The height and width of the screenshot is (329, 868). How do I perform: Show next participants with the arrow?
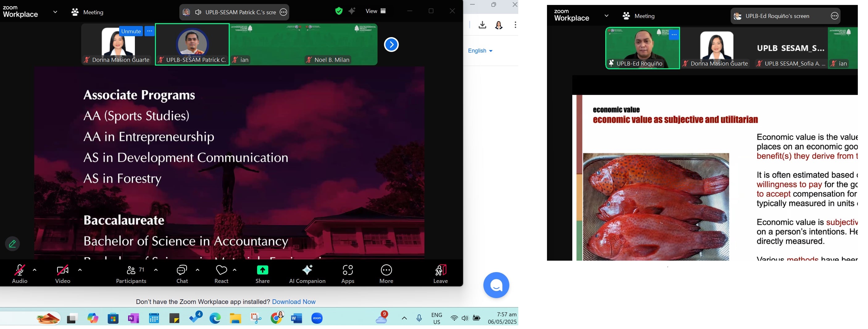point(391,45)
